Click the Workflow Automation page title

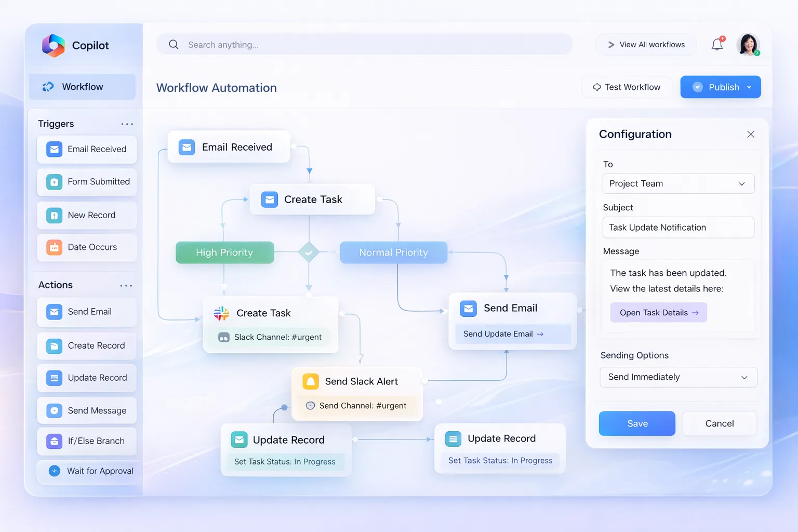[x=217, y=88]
